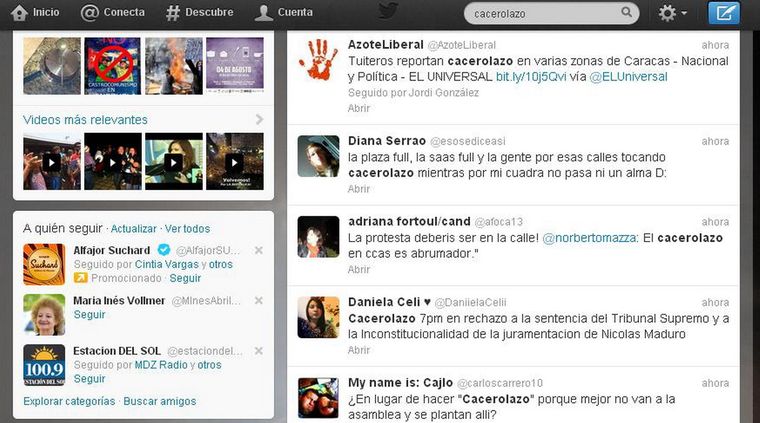Click @ELUniversal mention
Screen dimensions: 760x423
click(629, 77)
